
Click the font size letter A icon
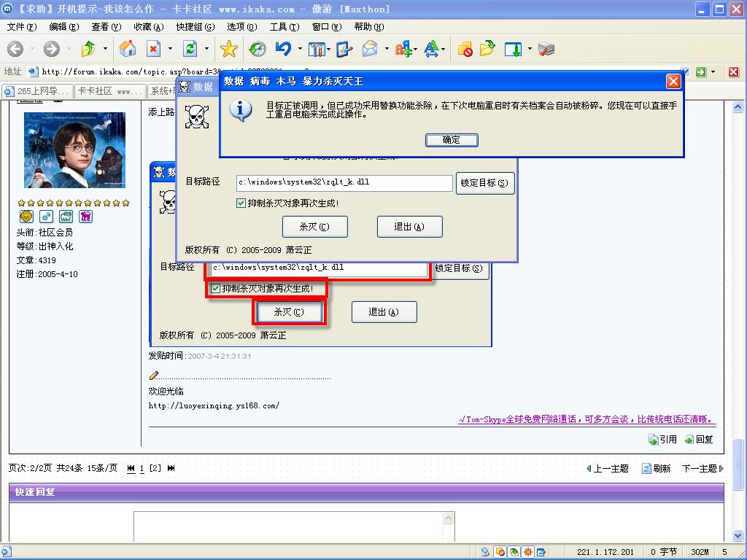pos(432,49)
